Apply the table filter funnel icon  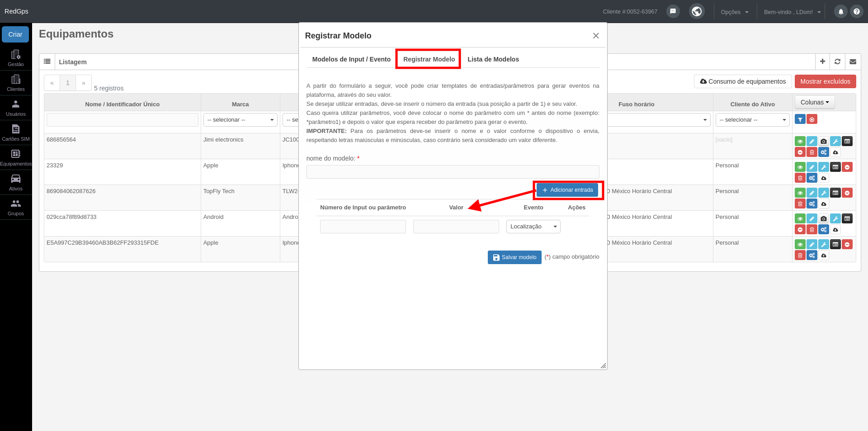pos(800,119)
